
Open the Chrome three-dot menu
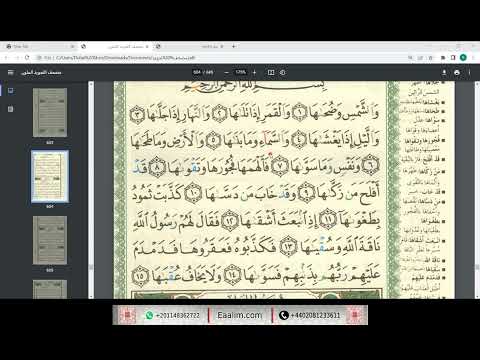(x=473, y=58)
